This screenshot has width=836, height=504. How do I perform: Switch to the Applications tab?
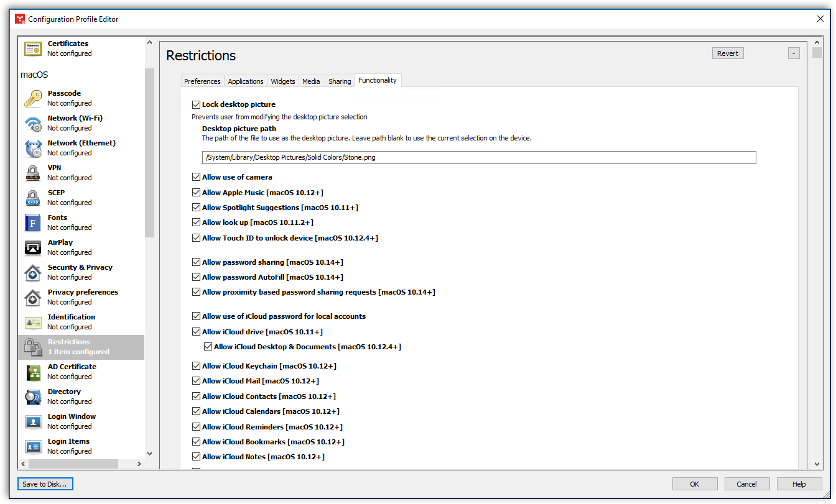coord(245,81)
